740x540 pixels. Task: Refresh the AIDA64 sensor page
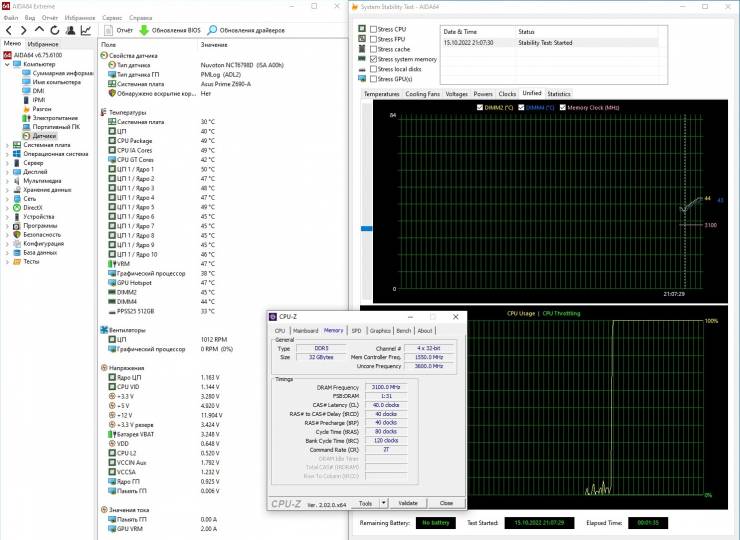pos(55,30)
